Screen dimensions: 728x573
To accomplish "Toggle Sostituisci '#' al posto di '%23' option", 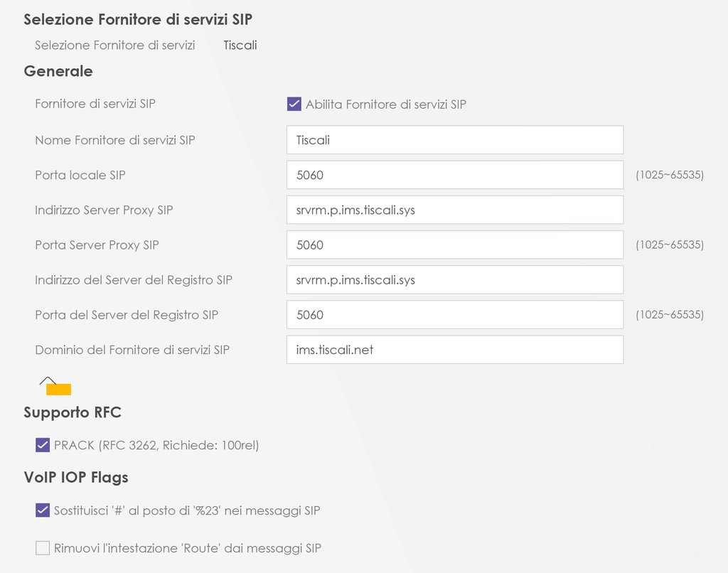I will point(43,510).
